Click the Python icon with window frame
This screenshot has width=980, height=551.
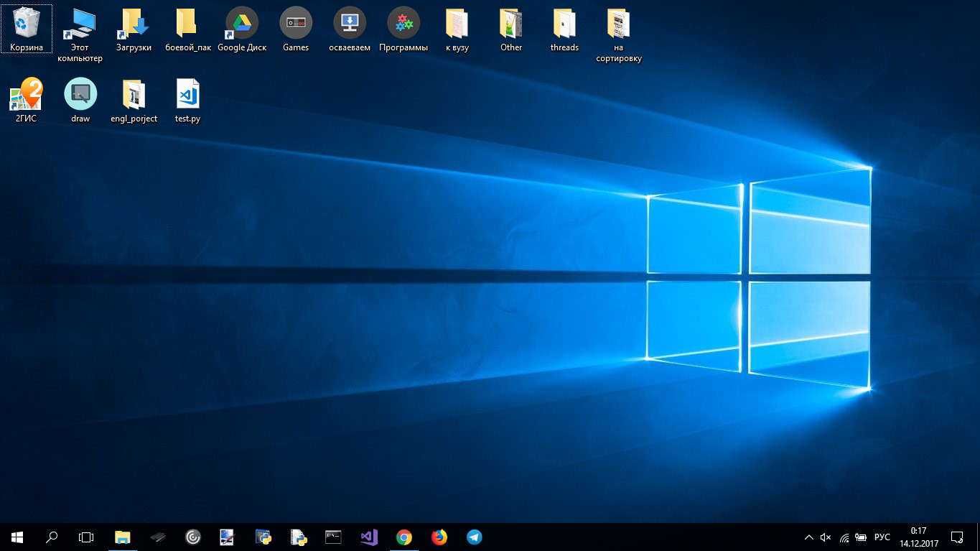(263, 537)
